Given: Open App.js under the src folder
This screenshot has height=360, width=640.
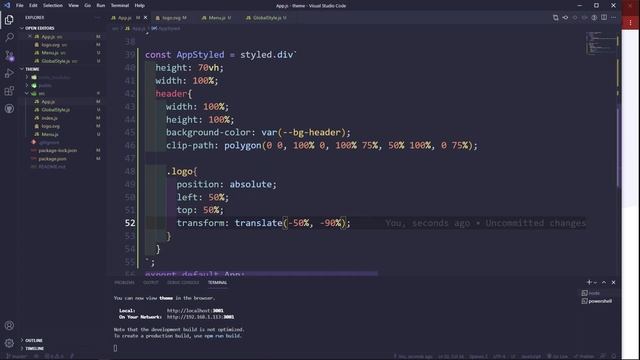Looking at the screenshot, I should click(48, 102).
